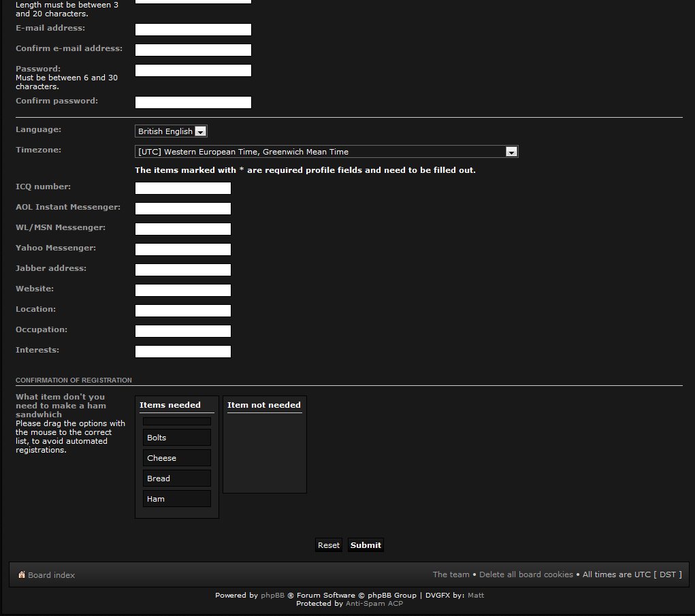This screenshot has width=695, height=616.
Task: Focus the E-mail address input field
Action: (193, 30)
